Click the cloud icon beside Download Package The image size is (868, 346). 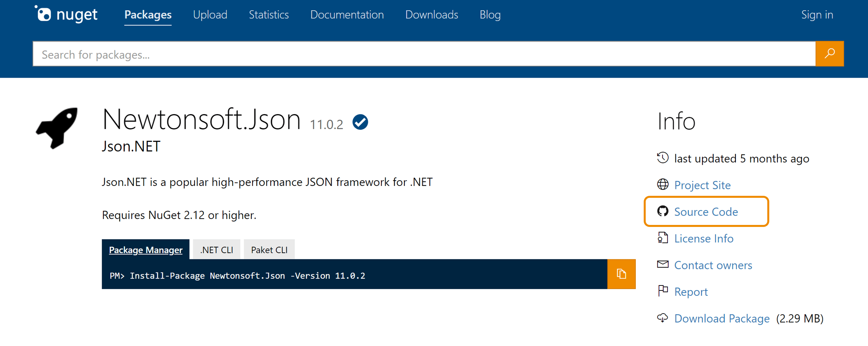[663, 318]
